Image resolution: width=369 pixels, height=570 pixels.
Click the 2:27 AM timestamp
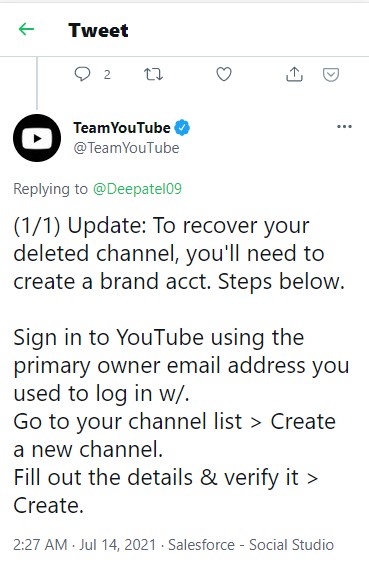(x=40, y=545)
